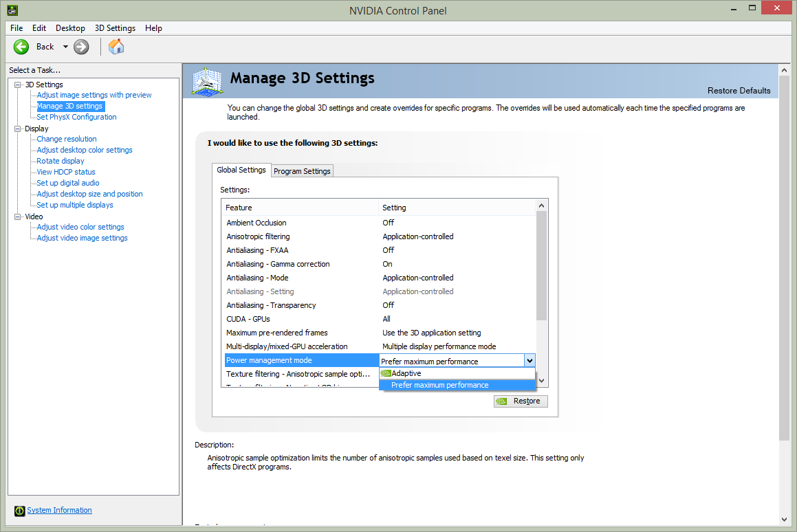
Task: Open Change resolution task
Action: point(67,139)
